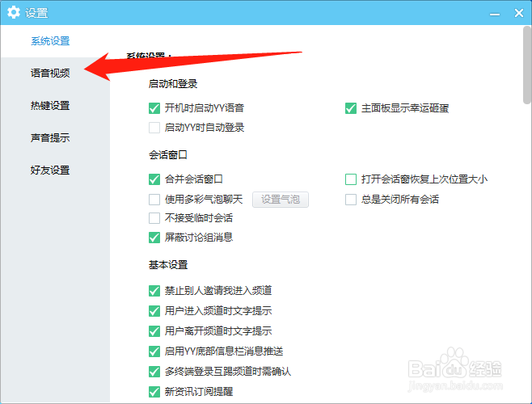Enable 使用多彩气泡聊天
The height and width of the screenshot is (404, 532).
click(x=154, y=199)
